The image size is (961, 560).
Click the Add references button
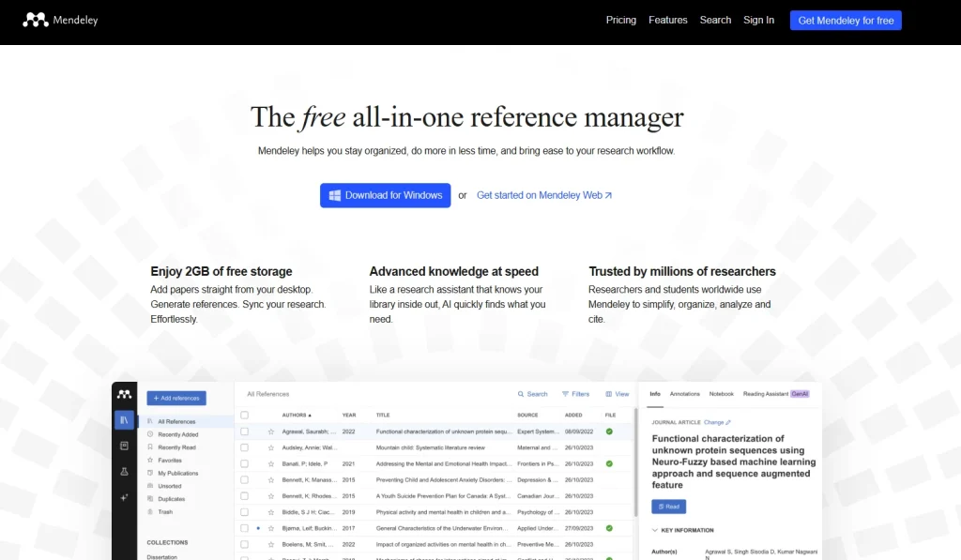(x=175, y=399)
